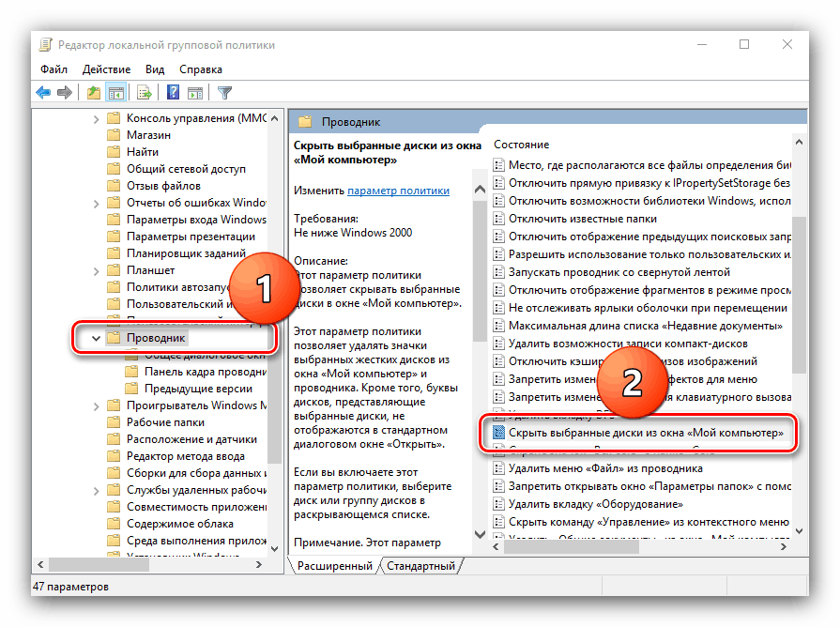This screenshot has width=840, height=627.
Task: Click the Export list toolbar icon
Action: coord(145,93)
